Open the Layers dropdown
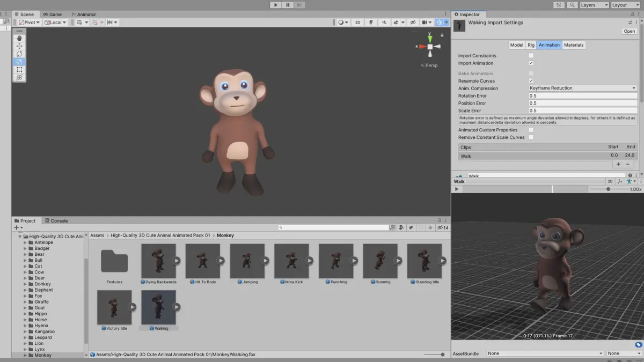 click(594, 5)
